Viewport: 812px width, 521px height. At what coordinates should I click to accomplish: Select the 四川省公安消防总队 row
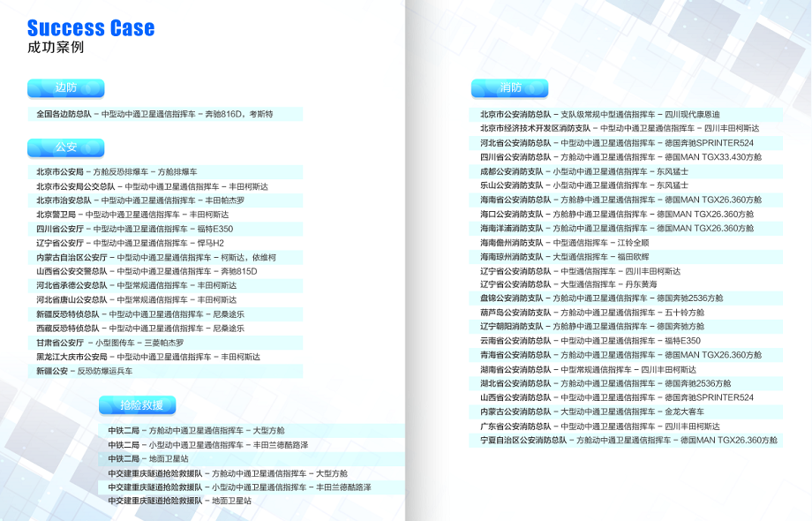click(x=626, y=157)
